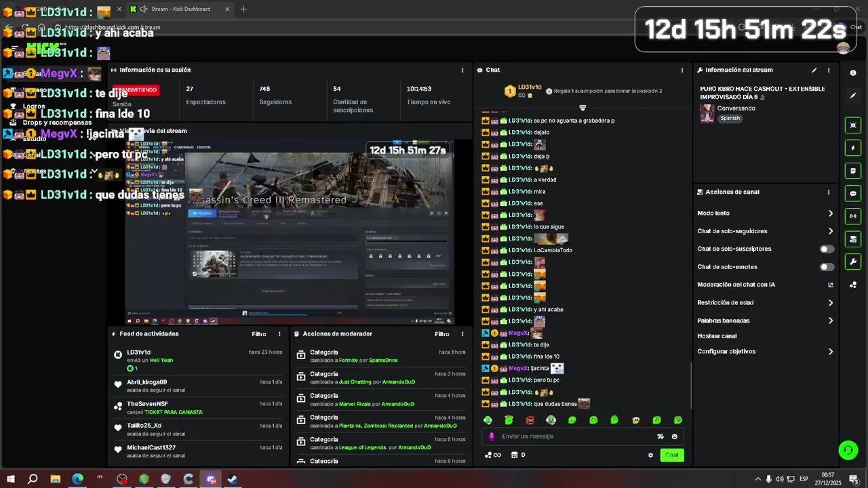Open the green headset support bubble

tap(848, 450)
